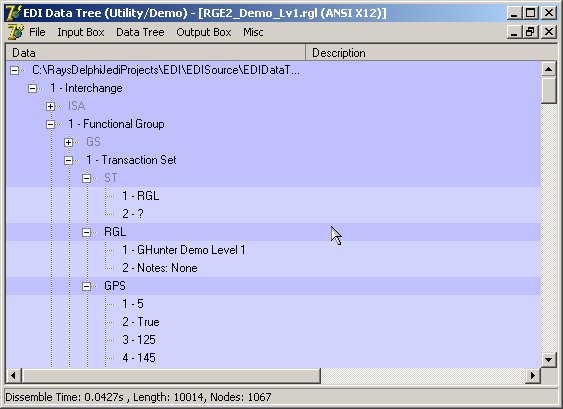Click the horizontal scrollbar thumb
563x409 pixels.
click(x=171, y=376)
